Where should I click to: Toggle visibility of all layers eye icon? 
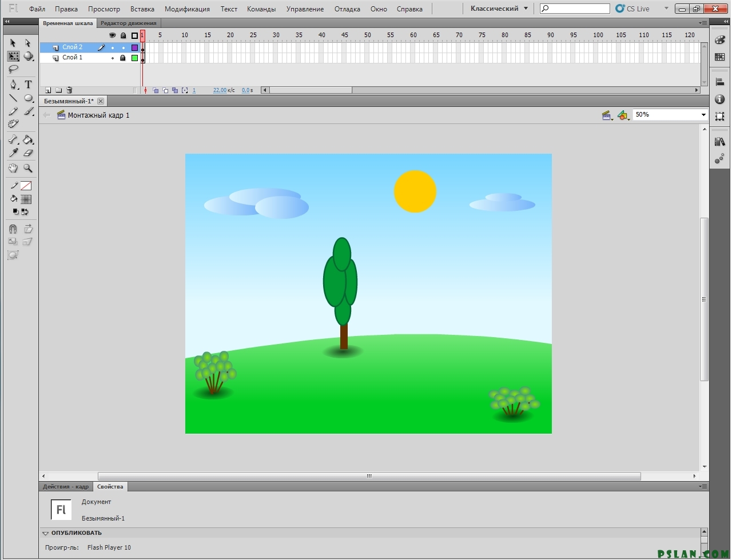click(x=112, y=35)
